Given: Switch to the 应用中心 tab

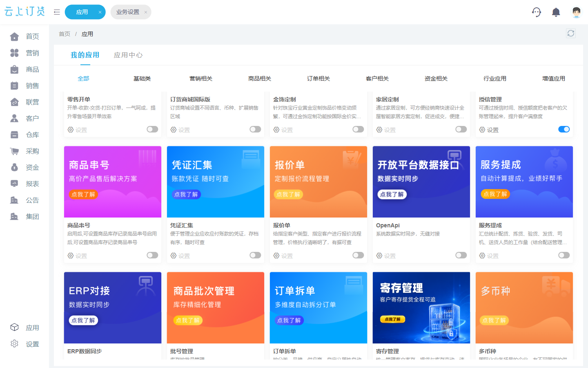Looking at the screenshot, I should point(128,55).
